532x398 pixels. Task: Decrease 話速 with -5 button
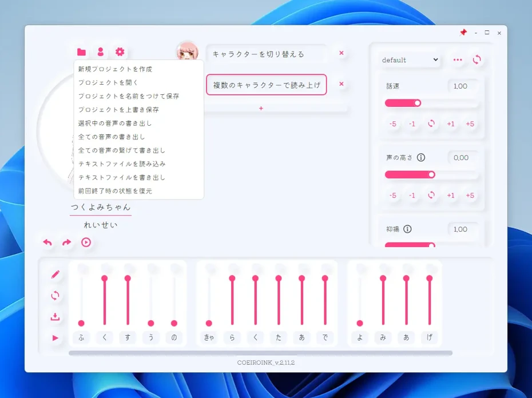point(393,124)
